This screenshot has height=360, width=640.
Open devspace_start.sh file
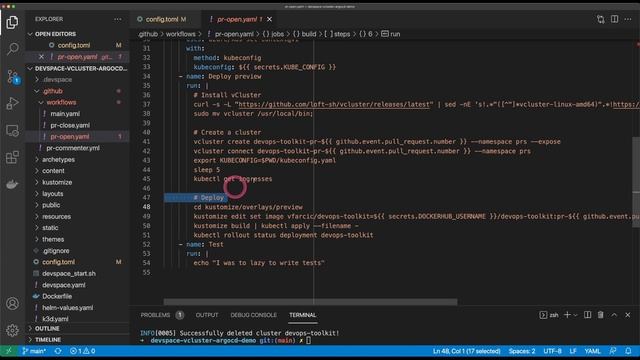pyautogui.click(x=69, y=273)
